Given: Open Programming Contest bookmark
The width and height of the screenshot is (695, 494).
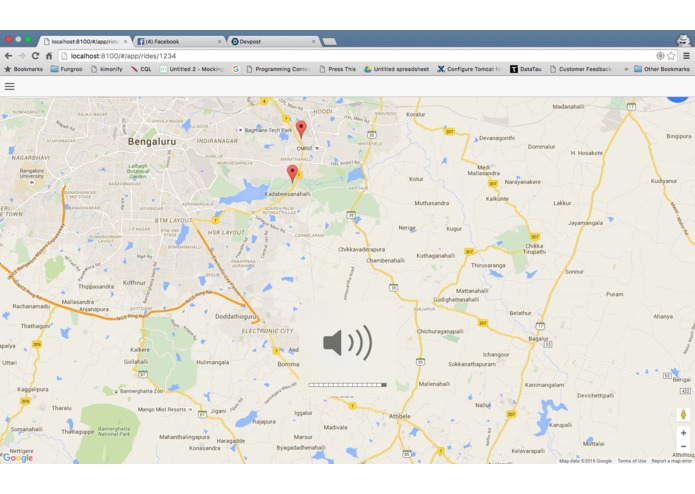Looking at the screenshot, I should tap(277, 69).
